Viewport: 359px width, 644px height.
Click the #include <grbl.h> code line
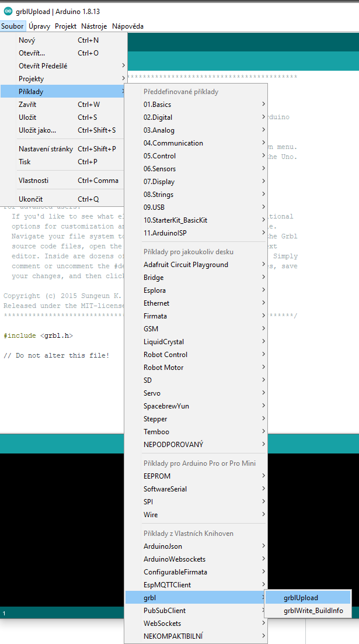pos(38,335)
